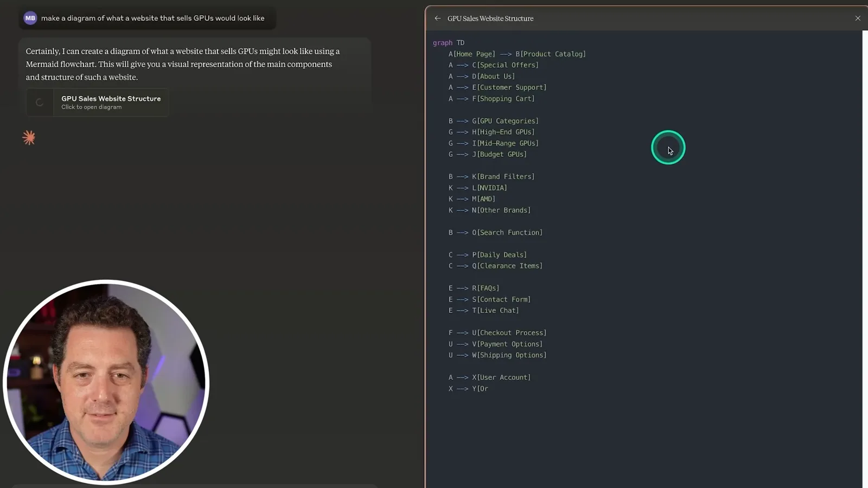Click the 'graph TD' code line
The height and width of the screenshot is (488, 868).
click(x=449, y=43)
